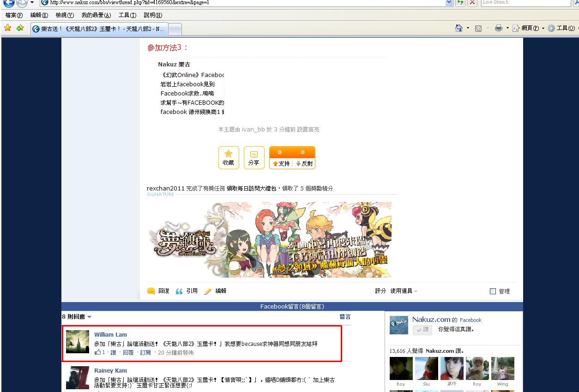
Task: Stop loading with the red X icon
Action: click(x=472, y=2)
